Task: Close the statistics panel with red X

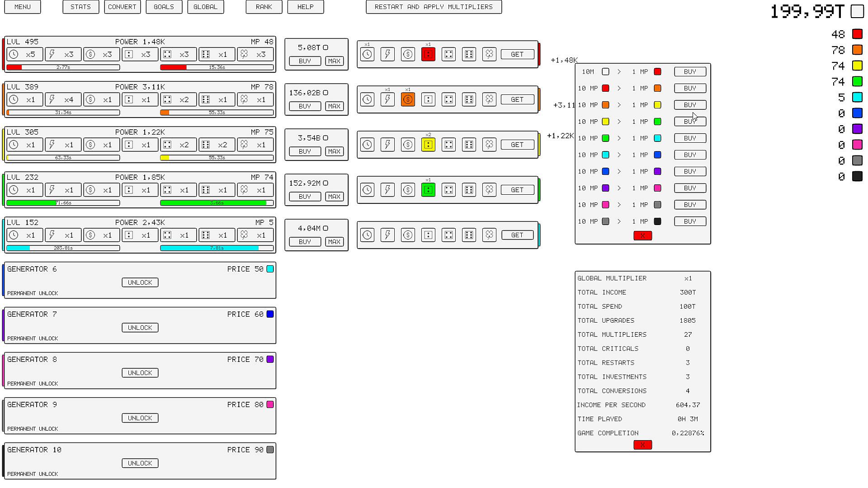Action: [642, 445]
